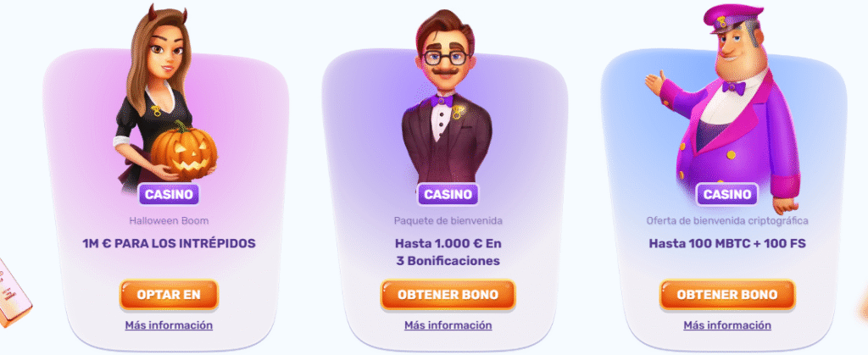Open Más información under Paquete de bienvenida
The height and width of the screenshot is (355, 868).
[x=448, y=325]
